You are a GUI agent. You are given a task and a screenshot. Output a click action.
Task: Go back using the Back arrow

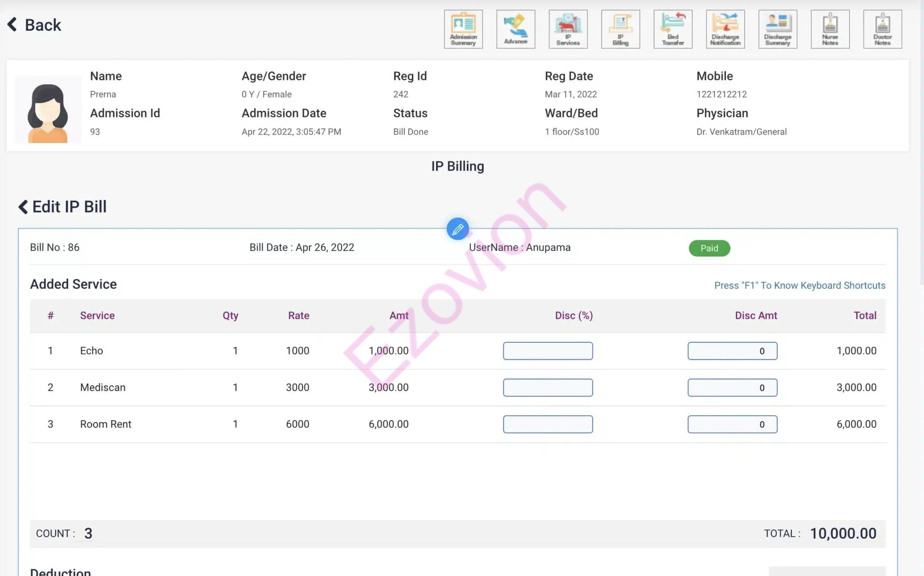point(34,25)
